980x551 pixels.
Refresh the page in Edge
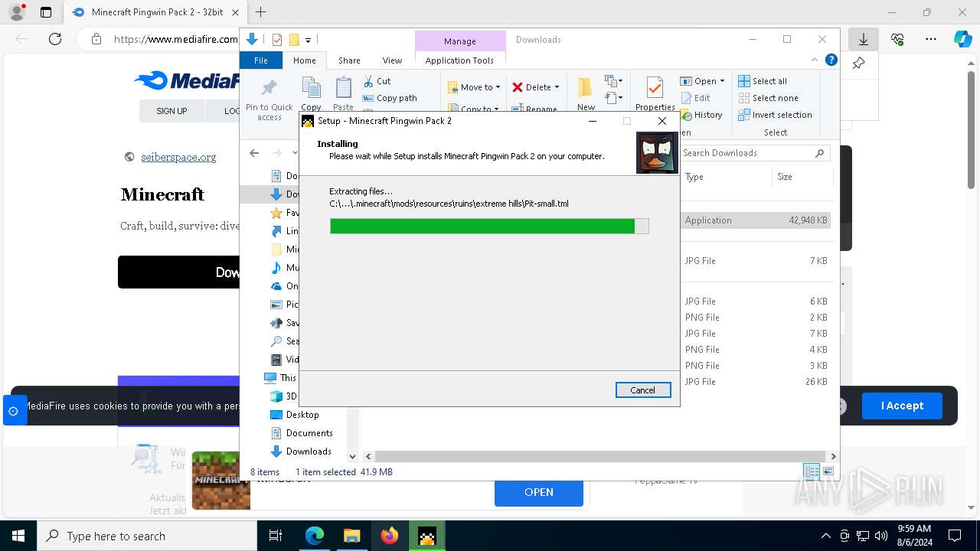[54, 39]
